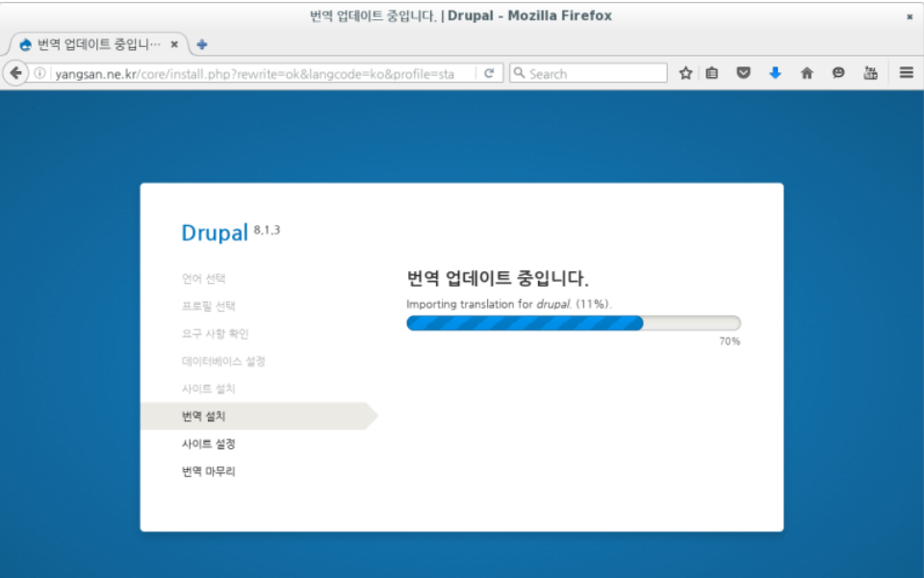This screenshot has height=578, width=924.
Task: Select the '데이터베이스 설정' install step
Action: [223, 362]
